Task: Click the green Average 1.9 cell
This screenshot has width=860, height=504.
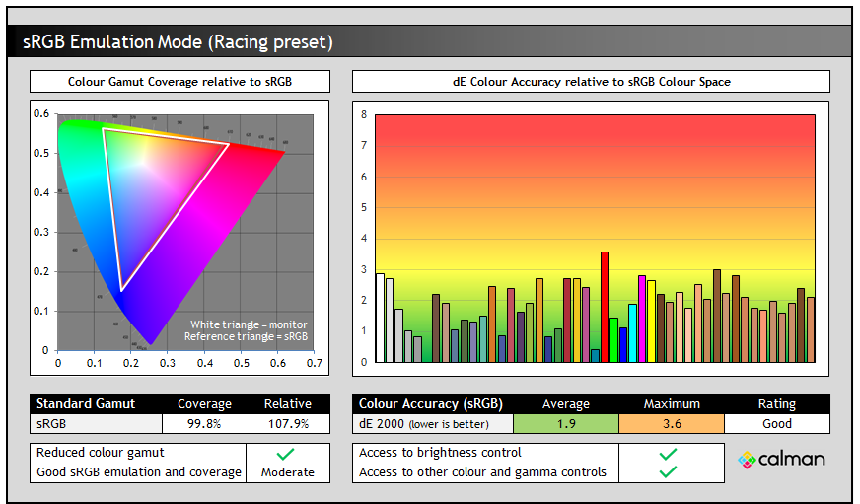Action: click(x=566, y=423)
